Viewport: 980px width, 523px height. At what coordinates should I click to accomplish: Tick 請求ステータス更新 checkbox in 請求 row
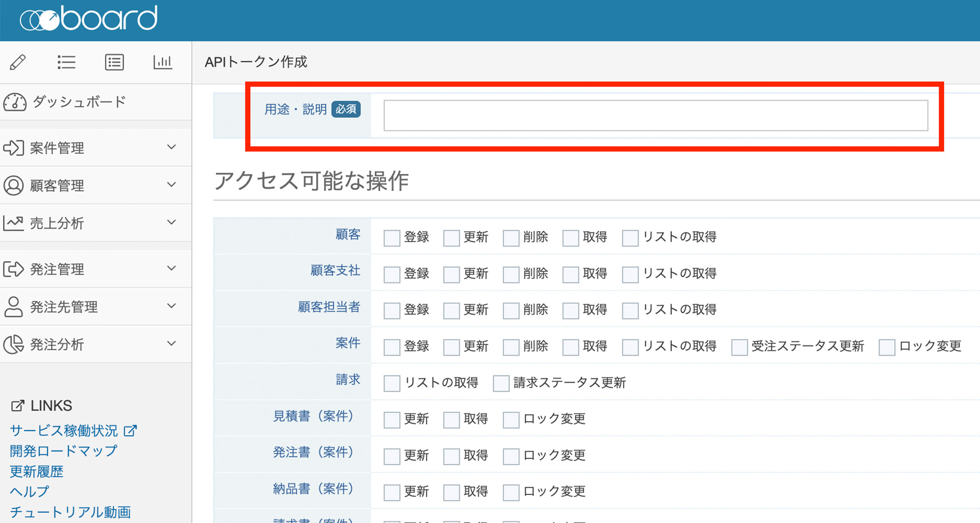coord(501,383)
